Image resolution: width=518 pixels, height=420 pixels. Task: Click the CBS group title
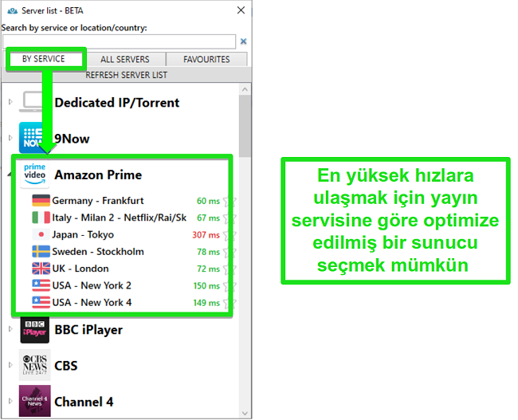pyautogui.click(x=65, y=366)
